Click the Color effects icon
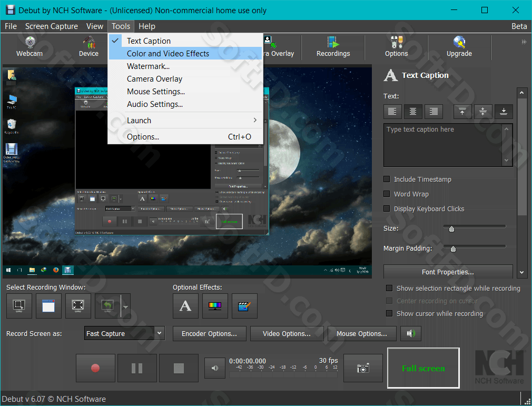 point(215,306)
